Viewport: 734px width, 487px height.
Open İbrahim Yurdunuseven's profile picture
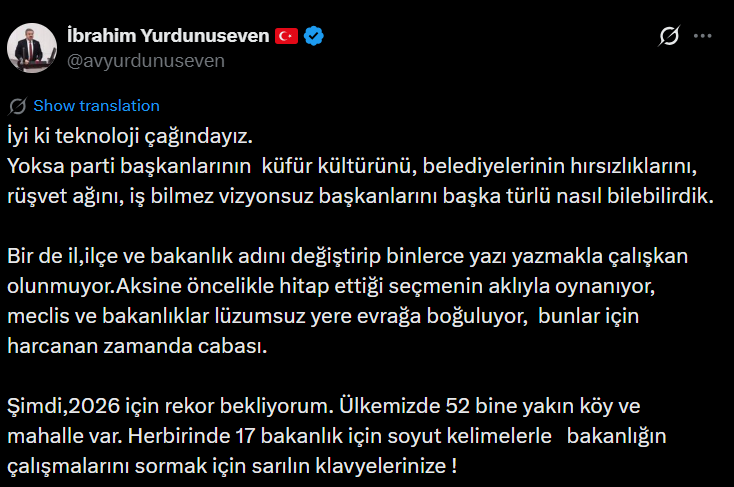[x=33, y=46]
